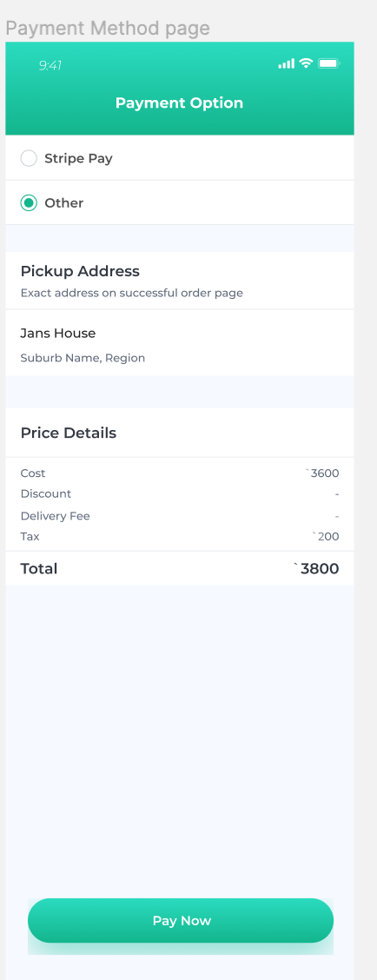Click the Delivery Fee row
This screenshot has height=980, width=377.
click(x=180, y=516)
